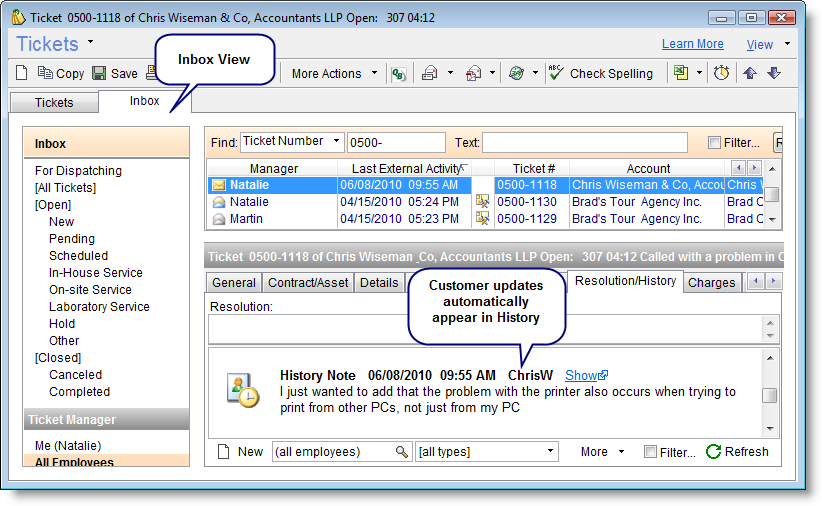Open the Charges tab

click(x=711, y=282)
